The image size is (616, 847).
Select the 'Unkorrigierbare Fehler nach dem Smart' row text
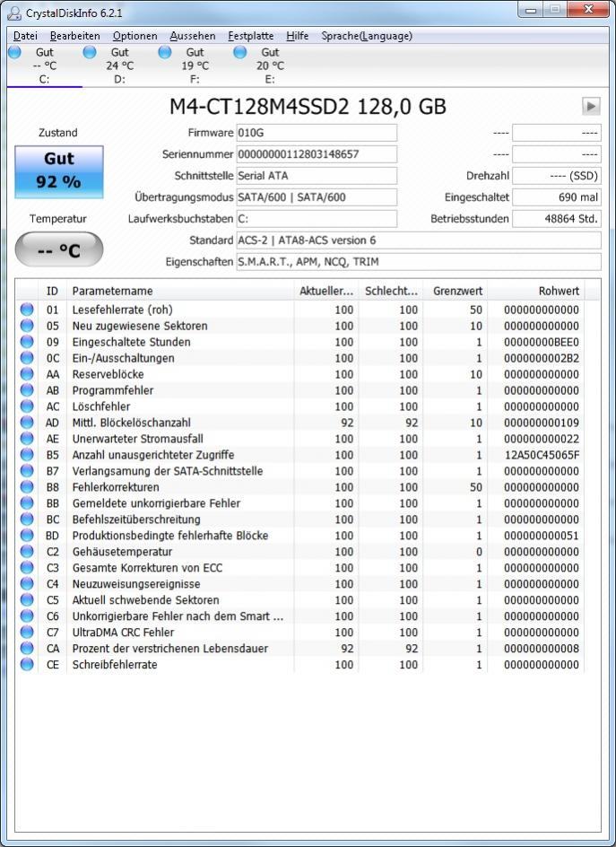pos(178,616)
